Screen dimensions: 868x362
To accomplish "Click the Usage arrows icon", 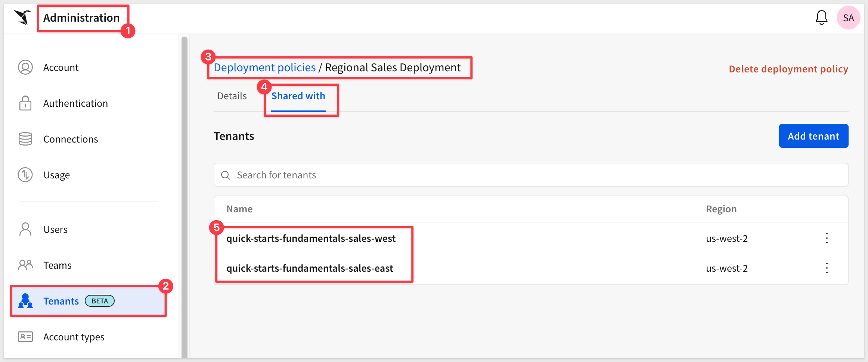I will 25,175.
